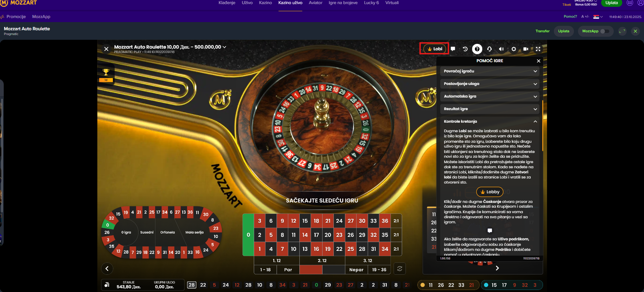
Task: Mute sound with the speaker icon
Action: click(x=501, y=49)
